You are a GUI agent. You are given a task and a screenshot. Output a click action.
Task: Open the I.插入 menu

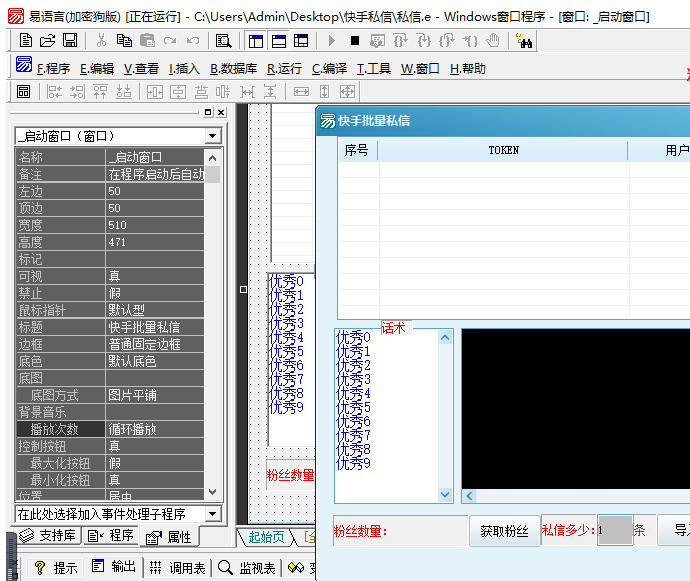tap(184, 69)
